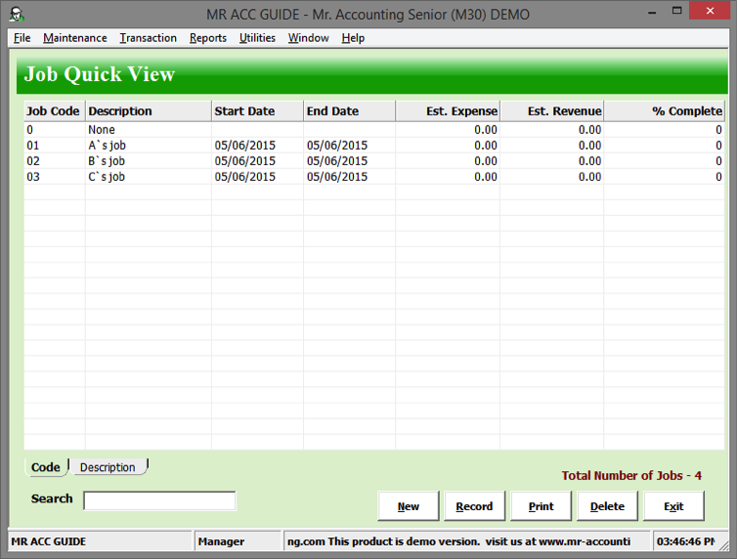Open the File menu
737x560 pixels.
tap(22, 38)
